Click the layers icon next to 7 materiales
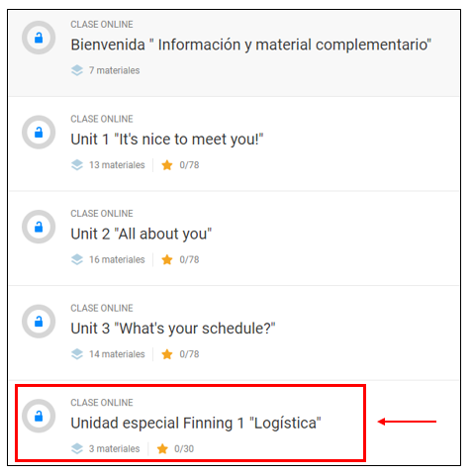Image resolution: width=473 pixels, height=476 pixels. pyautogui.click(x=77, y=70)
